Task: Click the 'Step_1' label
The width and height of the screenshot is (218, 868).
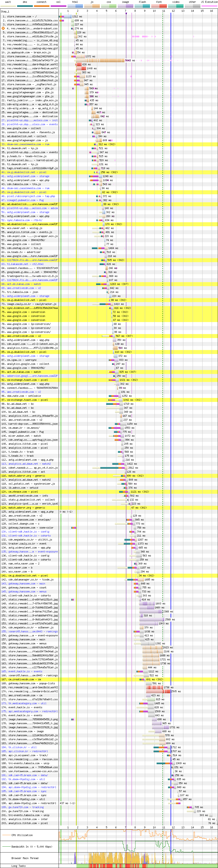Action: pyautogui.click(x=5, y=12)
